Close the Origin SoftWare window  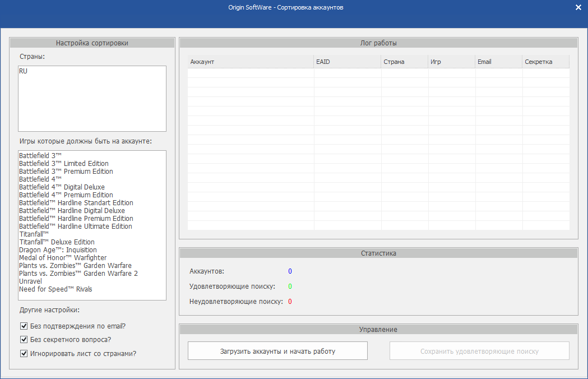(578, 7)
